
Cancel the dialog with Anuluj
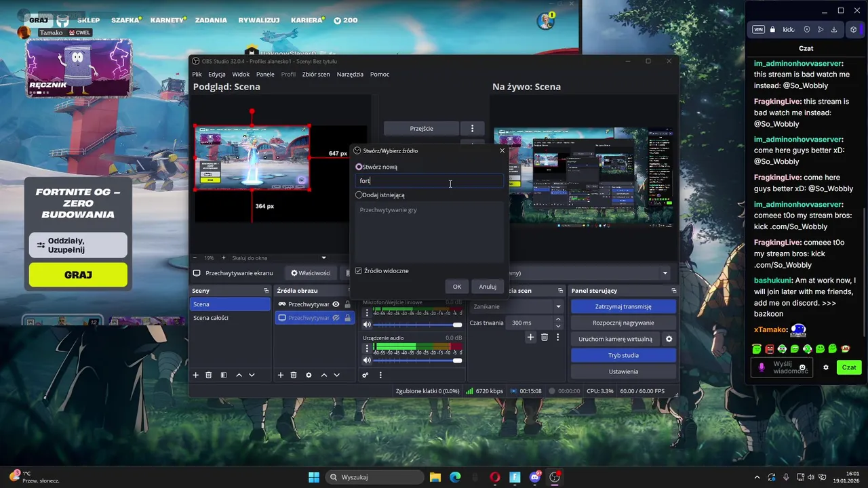[488, 287]
